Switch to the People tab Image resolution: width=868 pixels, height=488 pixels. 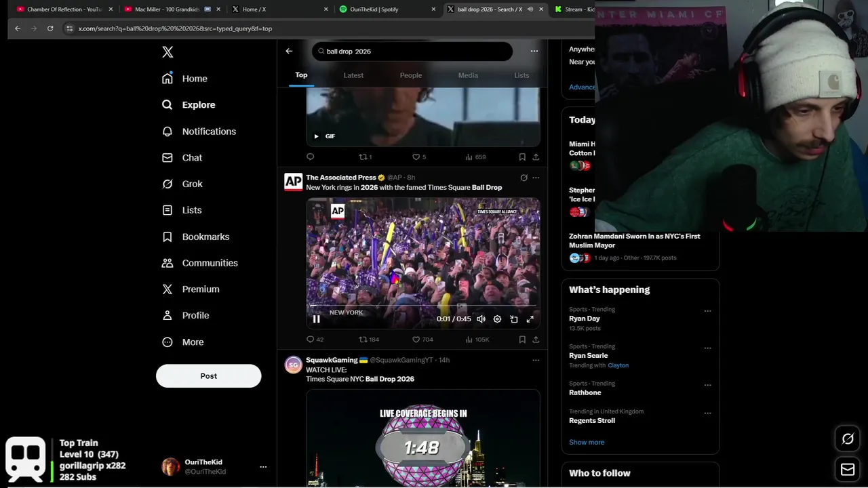point(411,75)
